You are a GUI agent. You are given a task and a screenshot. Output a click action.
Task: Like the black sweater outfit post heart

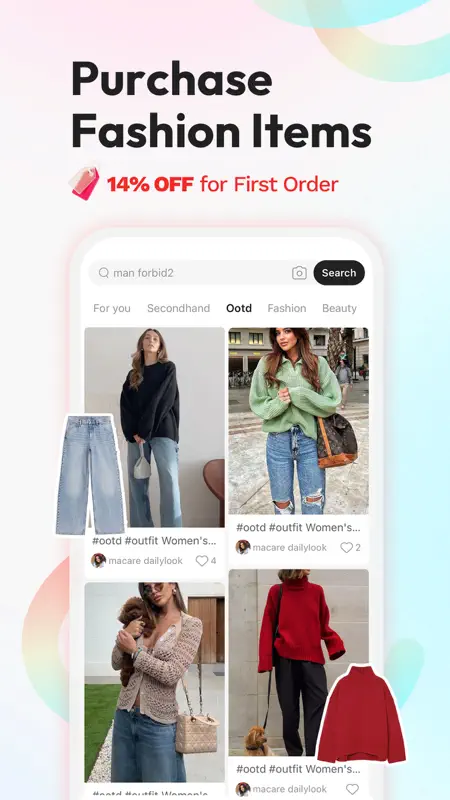202,561
